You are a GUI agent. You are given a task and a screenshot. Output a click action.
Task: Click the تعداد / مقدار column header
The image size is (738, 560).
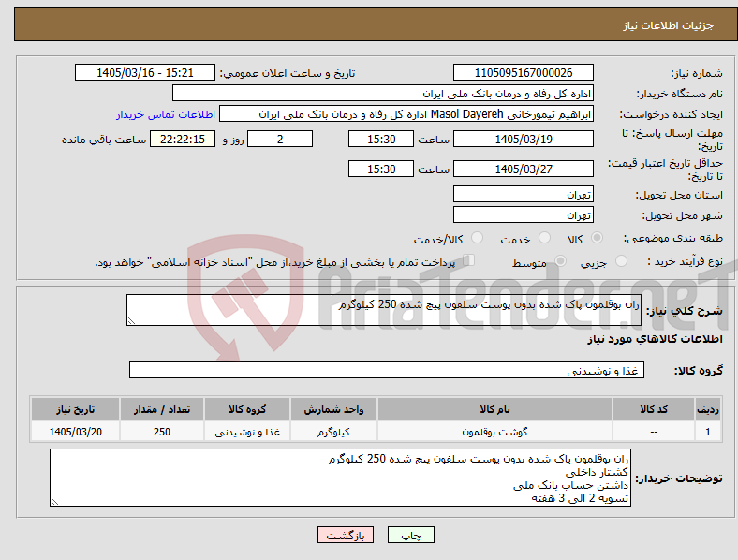point(162,409)
